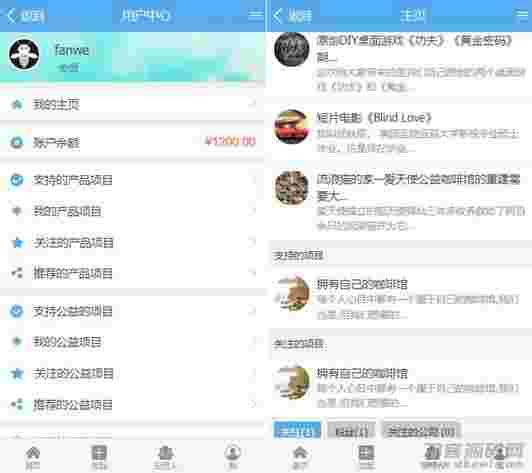Image resolution: width=532 pixels, height=473 pixels.
Task: Open the 关注的产品项目 row chevron
Action: [x=253, y=242]
